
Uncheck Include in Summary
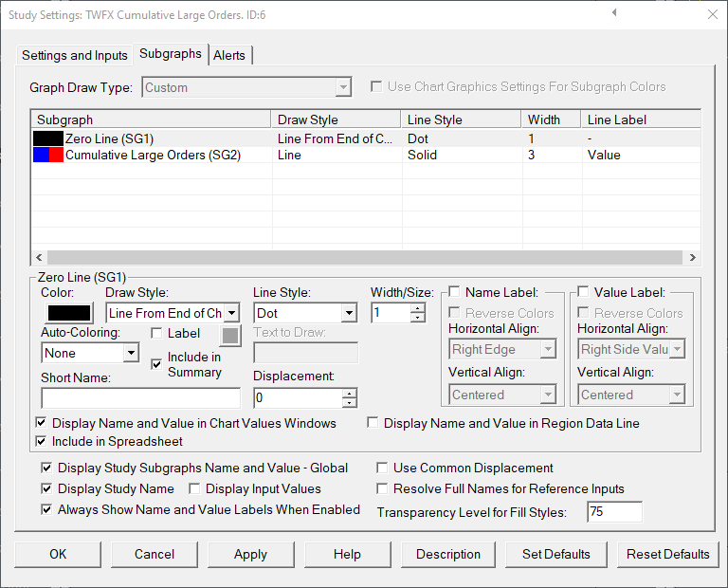[x=157, y=364]
